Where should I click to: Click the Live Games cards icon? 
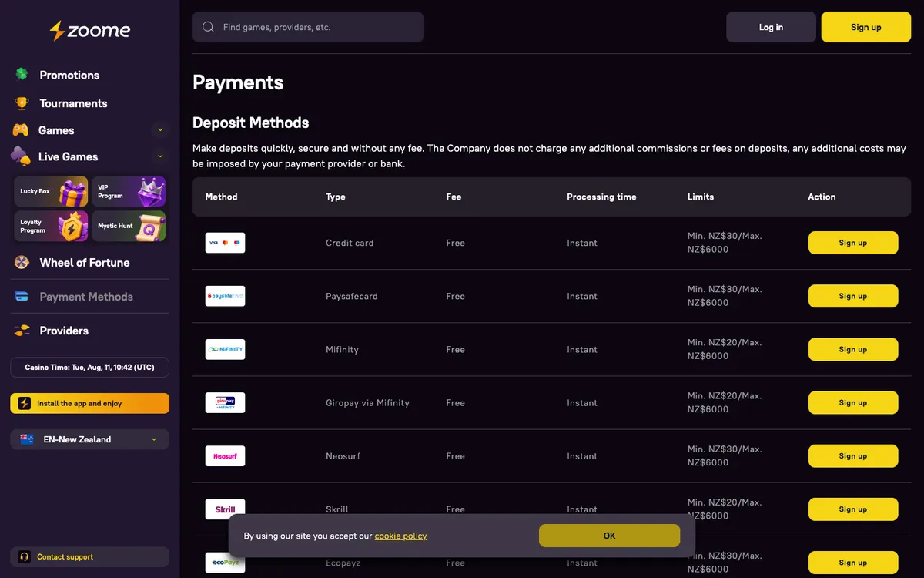tap(21, 156)
